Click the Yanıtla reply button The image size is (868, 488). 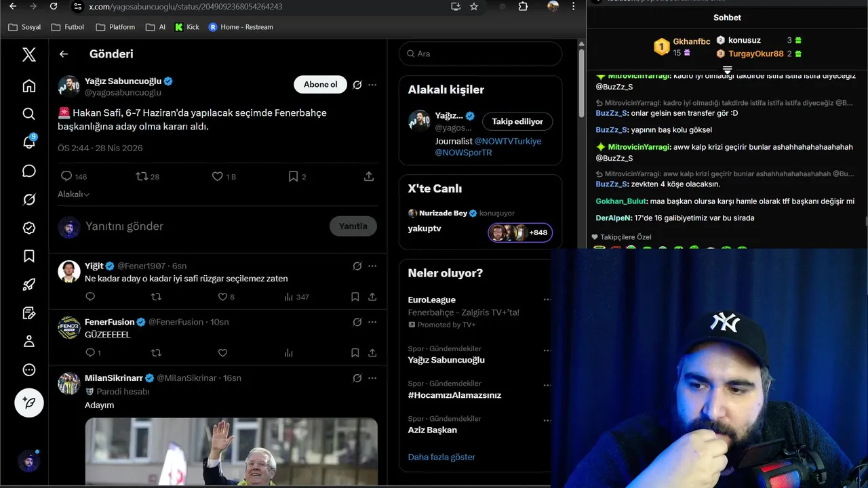[353, 226]
